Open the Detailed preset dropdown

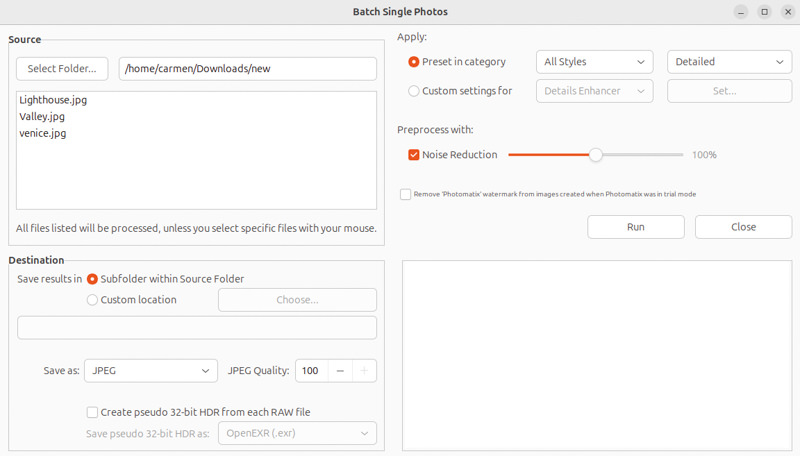click(729, 62)
